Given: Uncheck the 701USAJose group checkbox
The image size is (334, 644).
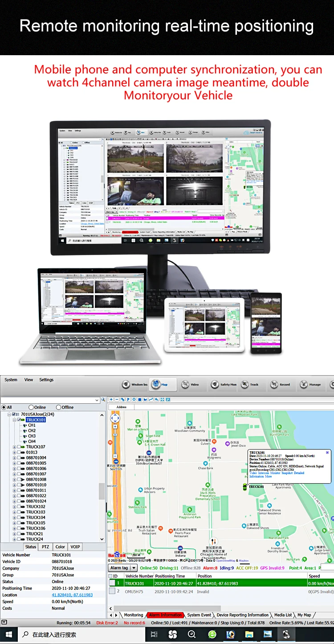Looking at the screenshot, I should [15, 414].
